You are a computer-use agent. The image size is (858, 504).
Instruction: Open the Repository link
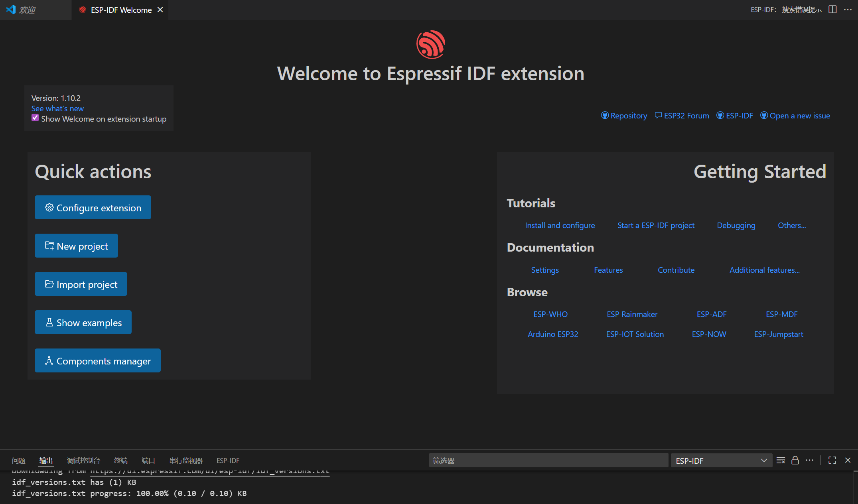coord(624,116)
